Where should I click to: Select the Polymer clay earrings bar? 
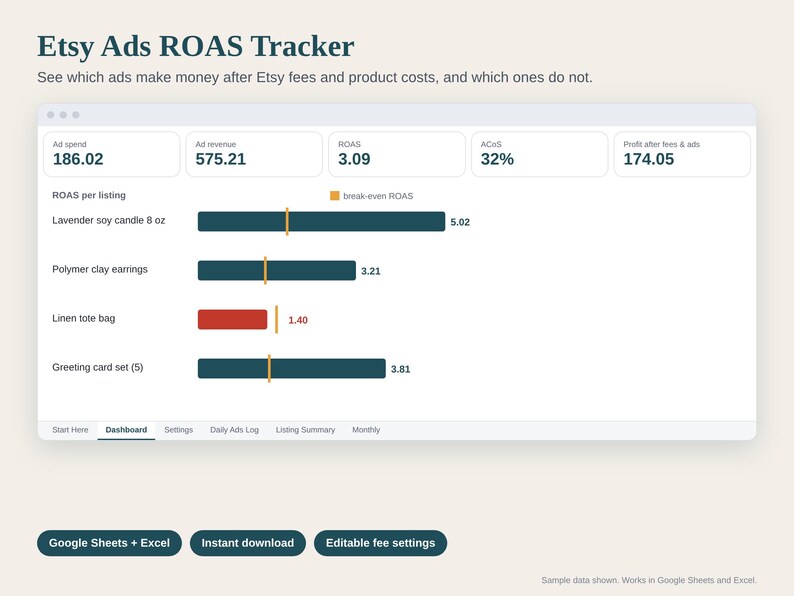(x=276, y=270)
